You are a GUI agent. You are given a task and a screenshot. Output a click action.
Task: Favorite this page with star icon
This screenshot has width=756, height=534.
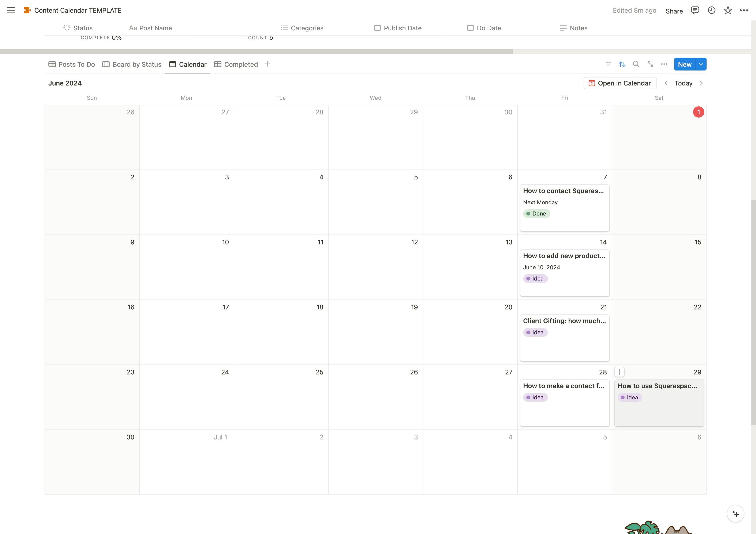pos(728,10)
